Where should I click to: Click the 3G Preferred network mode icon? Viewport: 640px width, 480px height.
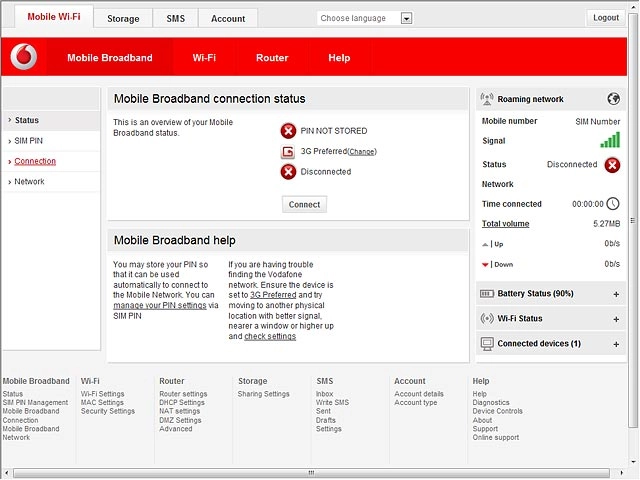(288, 151)
